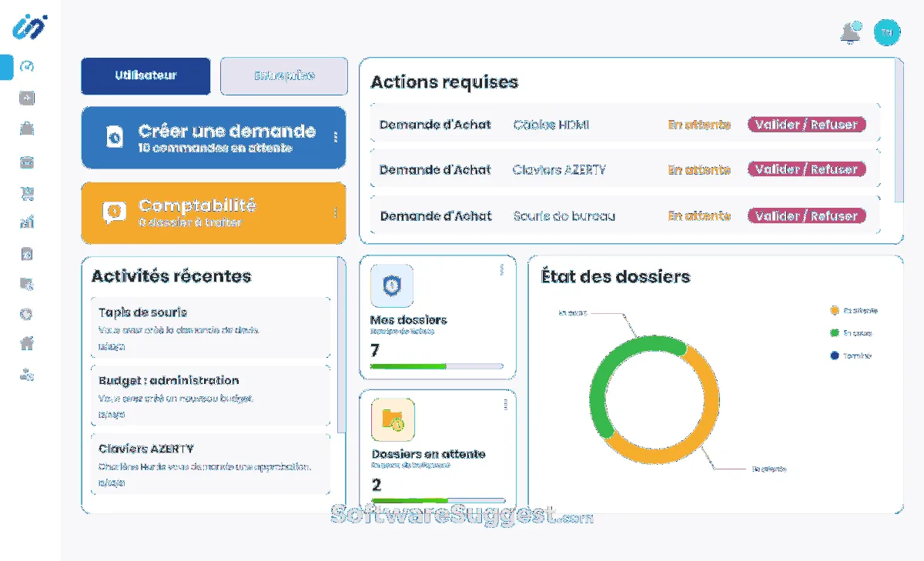Open the dashboard gauge icon in sidebar

click(28, 67)
